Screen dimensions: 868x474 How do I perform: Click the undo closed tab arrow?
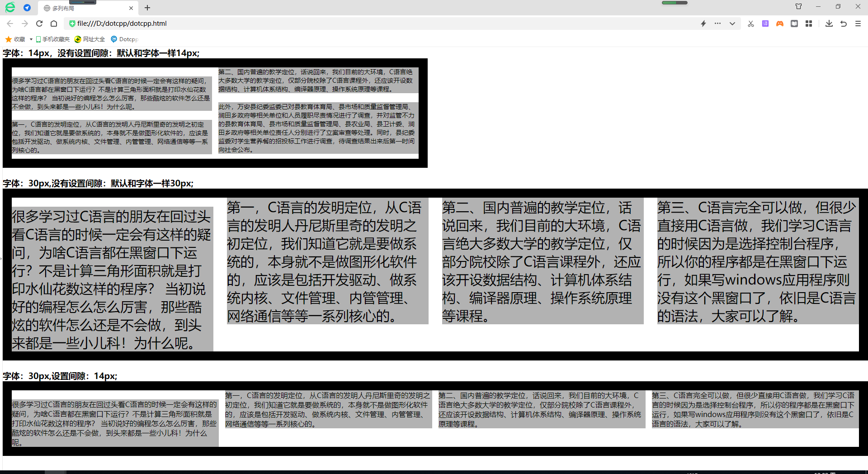(844, 24)
